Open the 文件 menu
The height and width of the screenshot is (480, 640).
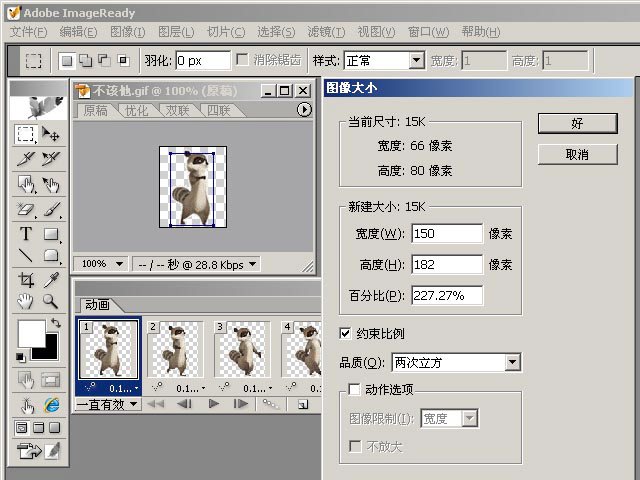tap(29, 32)
